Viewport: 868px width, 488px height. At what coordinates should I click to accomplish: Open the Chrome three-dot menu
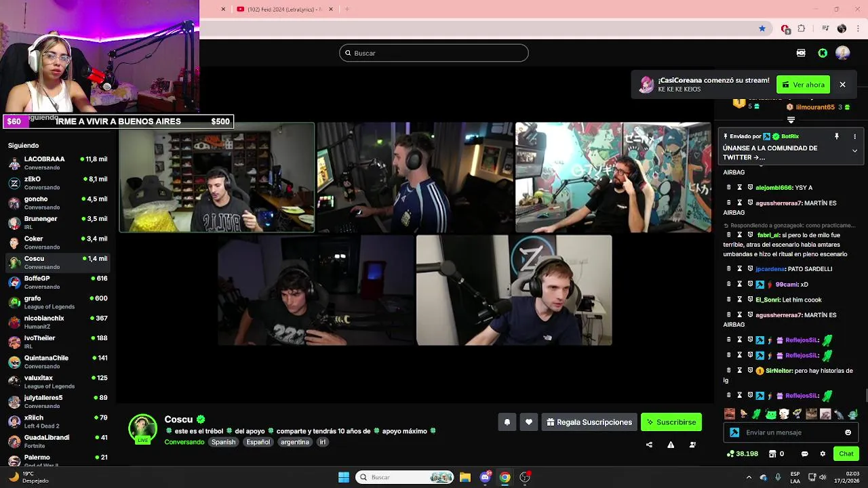click(859, 28)
